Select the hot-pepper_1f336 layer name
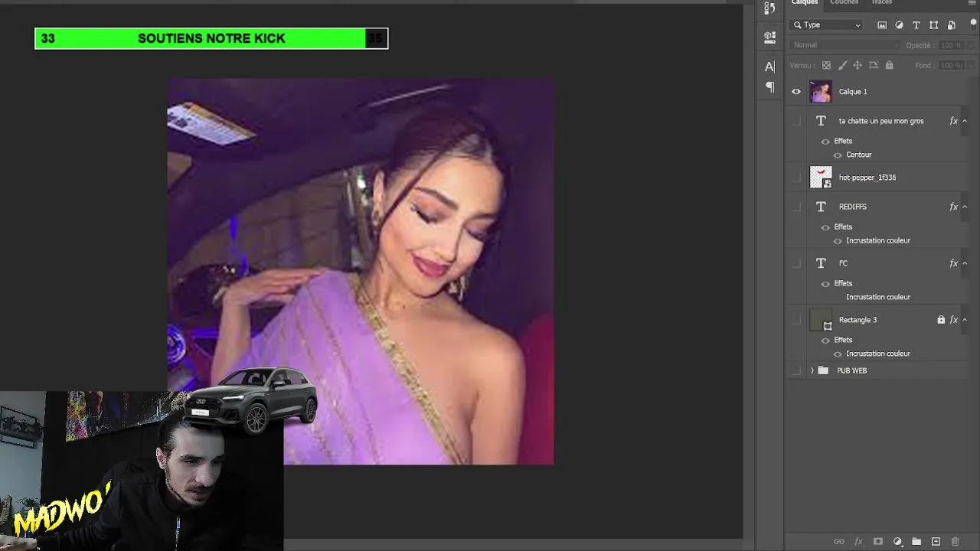 tap(867, 178)
